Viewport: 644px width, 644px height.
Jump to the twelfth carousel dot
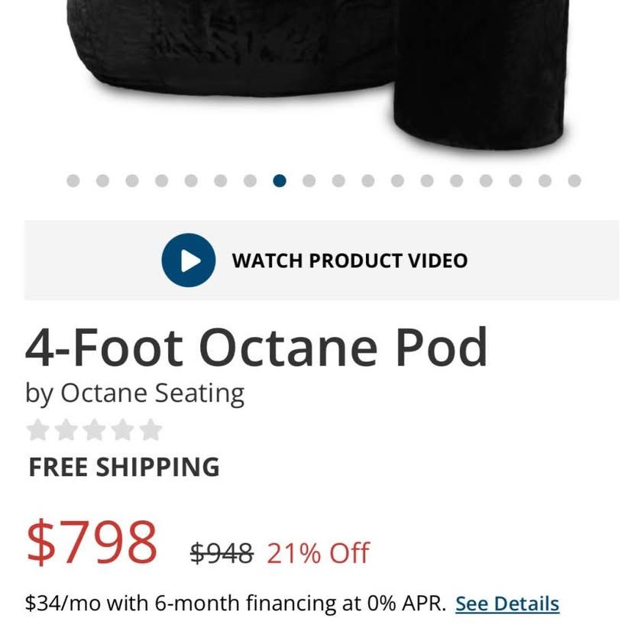coord(397,181)
